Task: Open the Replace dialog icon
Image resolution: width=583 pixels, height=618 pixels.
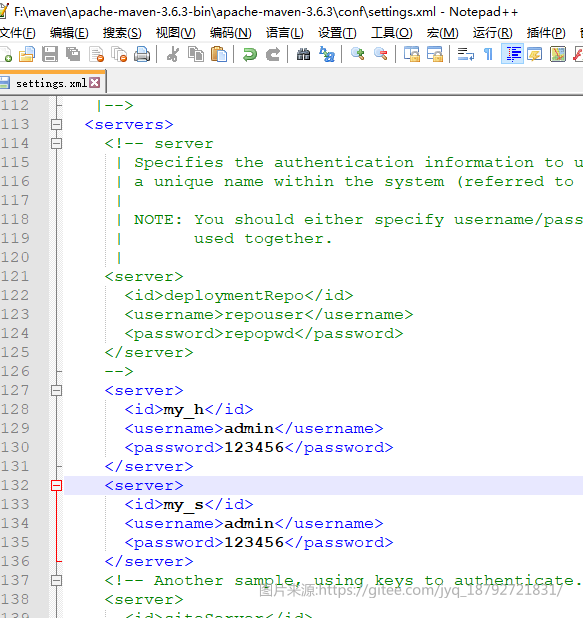Action: pos(327,54)
